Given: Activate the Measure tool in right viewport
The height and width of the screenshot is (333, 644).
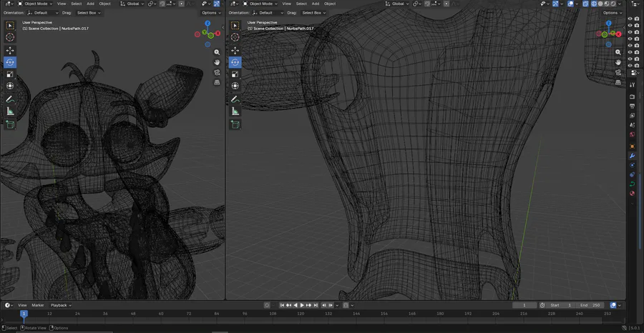Looking at the screenshot, I should point(235,111).
